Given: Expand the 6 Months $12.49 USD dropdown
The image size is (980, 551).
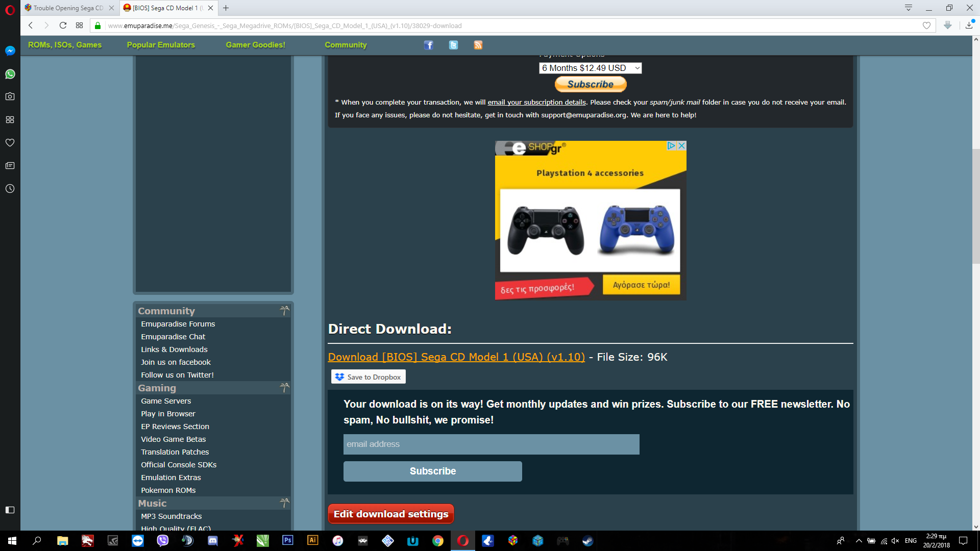Looking at the screenshot, I should (590, 68).
